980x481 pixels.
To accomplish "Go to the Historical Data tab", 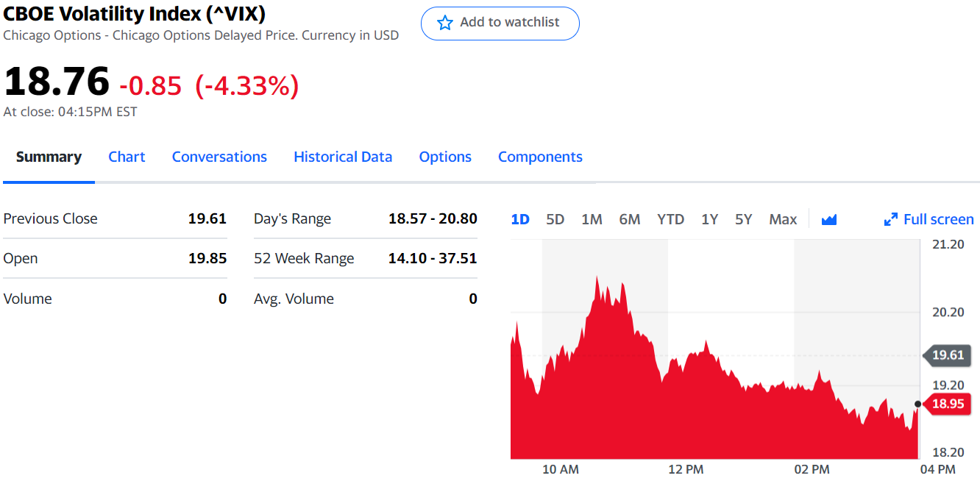I will [x=343, y=157].
